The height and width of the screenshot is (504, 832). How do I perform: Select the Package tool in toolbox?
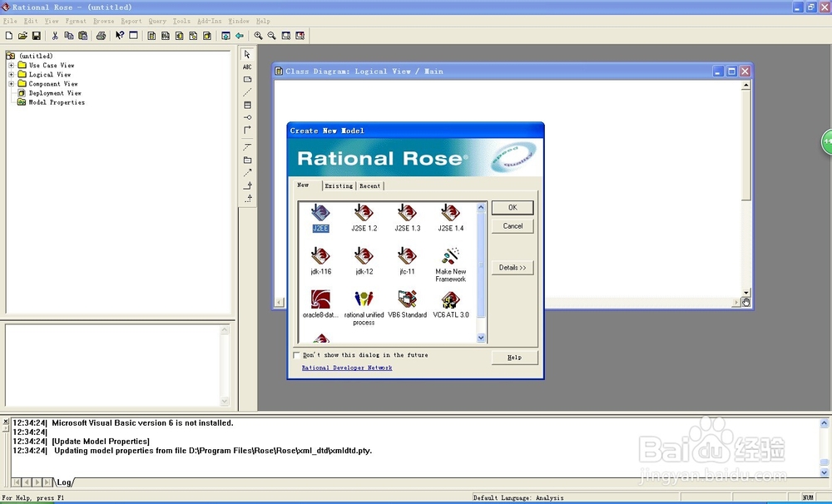[x=247, y=160]
